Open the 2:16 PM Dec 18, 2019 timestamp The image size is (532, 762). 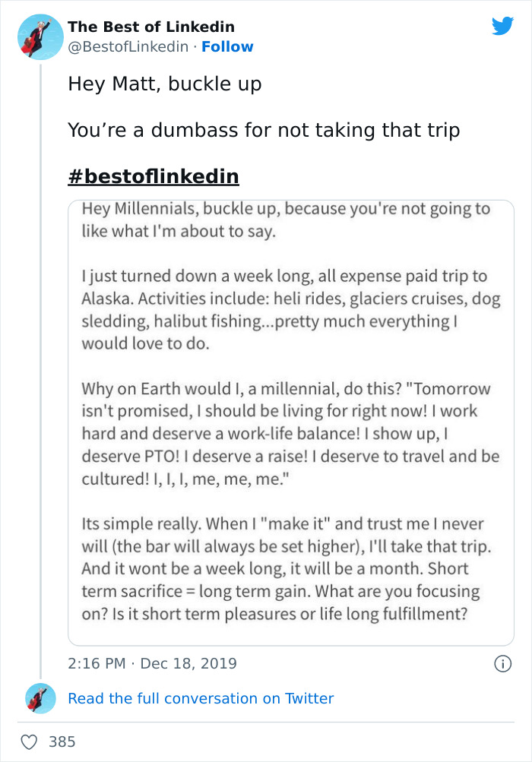pos(152,663)
